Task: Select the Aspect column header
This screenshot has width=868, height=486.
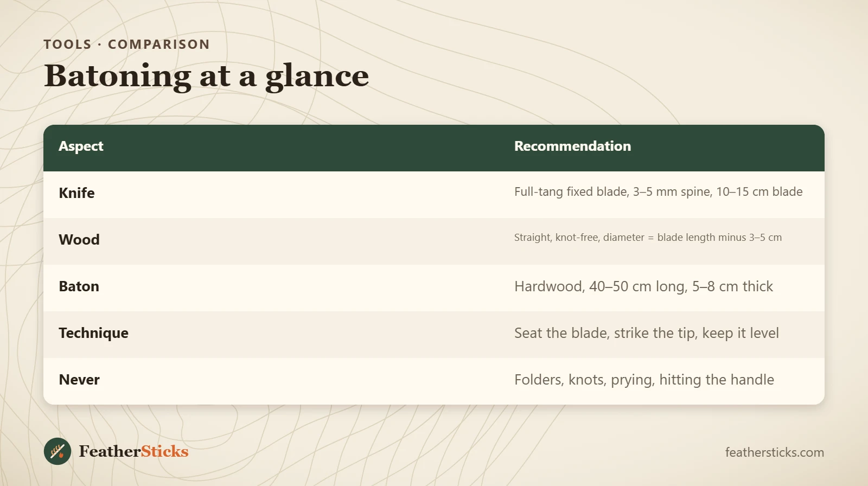Action: pos(81,146)
